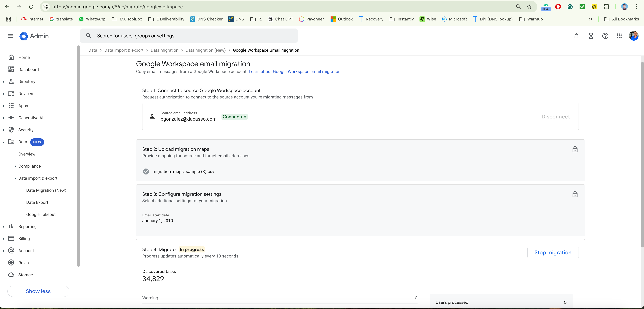Open the help question mark icon

click(x=605, y=36)
